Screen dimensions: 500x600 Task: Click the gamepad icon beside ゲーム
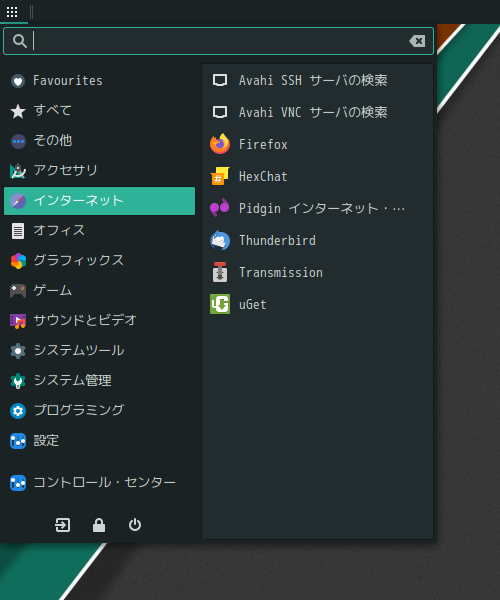point(18,291)
